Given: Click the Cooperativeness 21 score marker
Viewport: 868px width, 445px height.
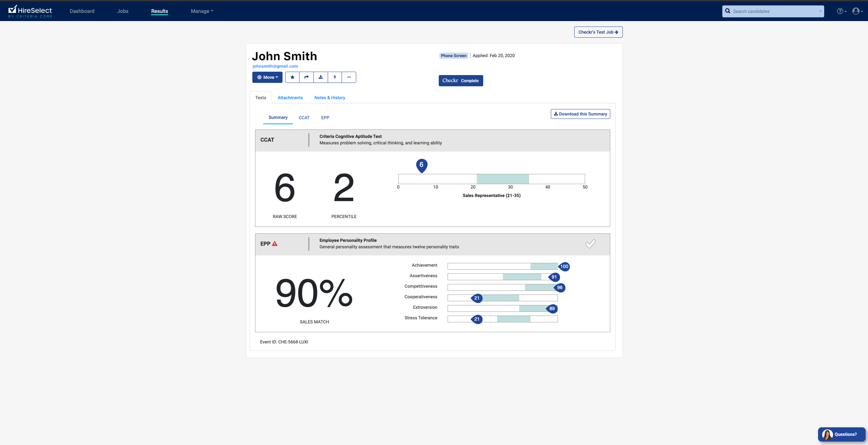Looking at the screenshot, I should 477,298.
